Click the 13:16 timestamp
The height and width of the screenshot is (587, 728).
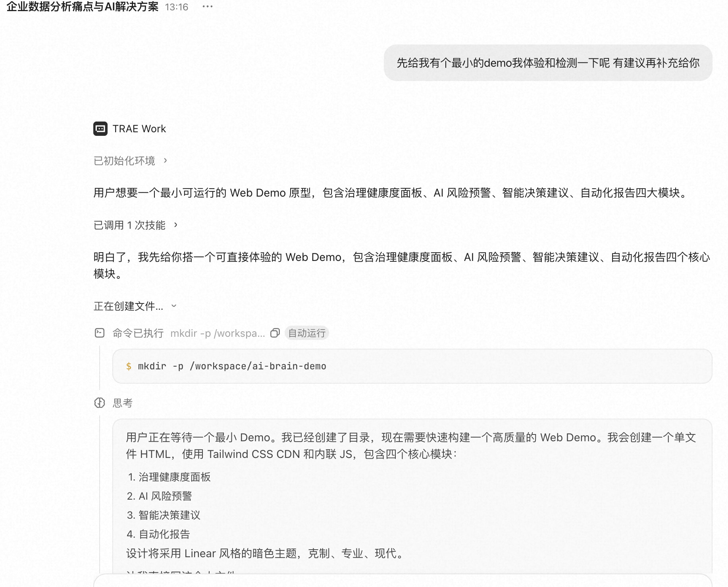tap(177, 7)
